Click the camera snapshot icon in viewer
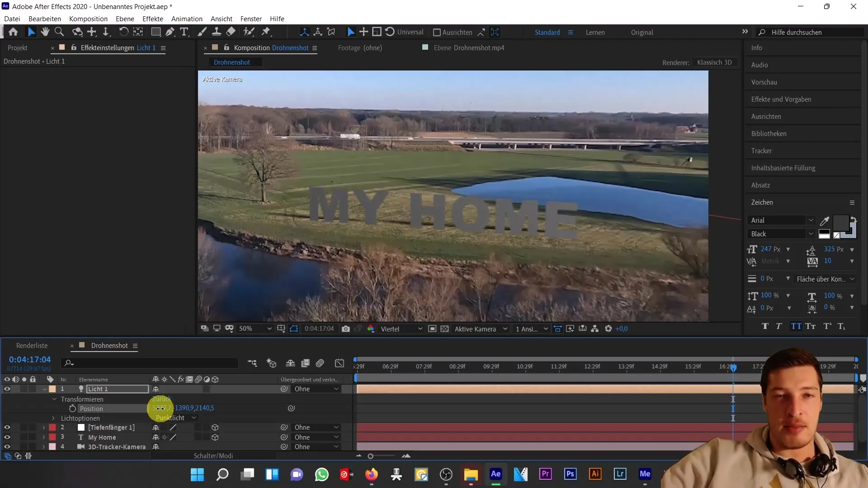This screenshot has height=488, width=868. [x=346, y=328]
